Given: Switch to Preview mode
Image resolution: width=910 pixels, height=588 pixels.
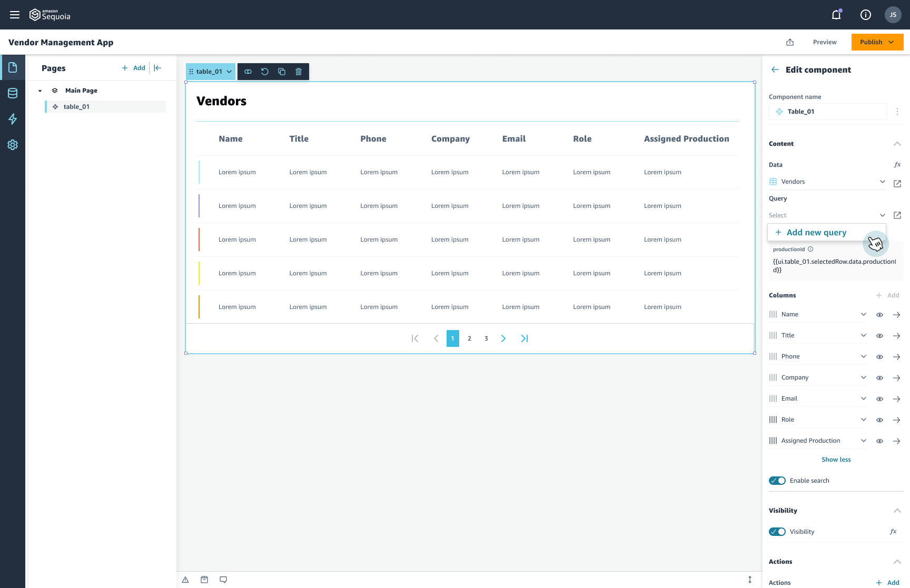Looking at the screenshot, I should [825, 42].
